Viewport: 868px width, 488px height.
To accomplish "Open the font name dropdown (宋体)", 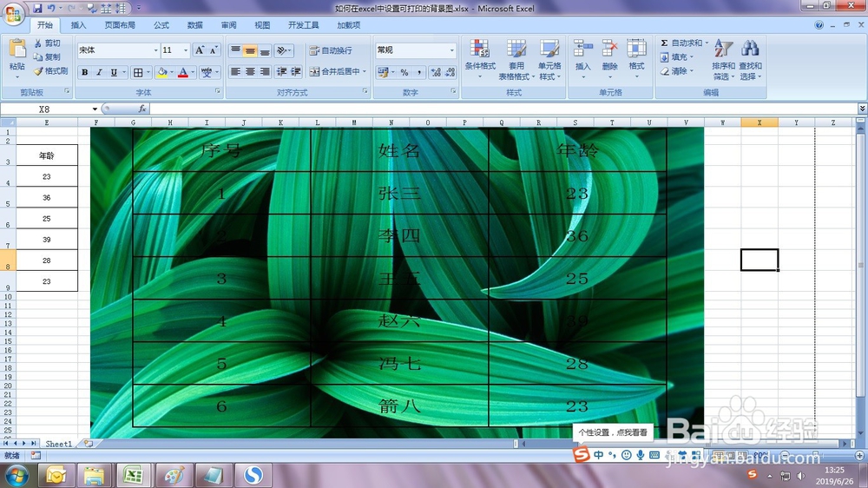I will (x=155, y=50).
